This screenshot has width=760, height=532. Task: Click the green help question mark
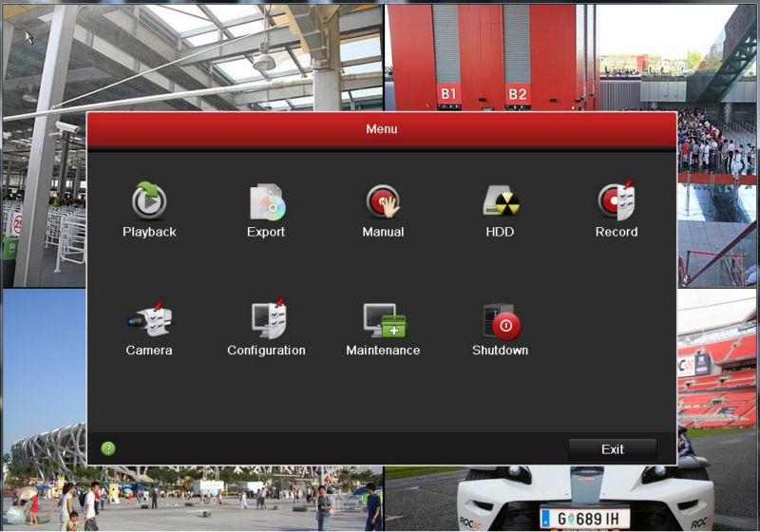tap(108, 448)
